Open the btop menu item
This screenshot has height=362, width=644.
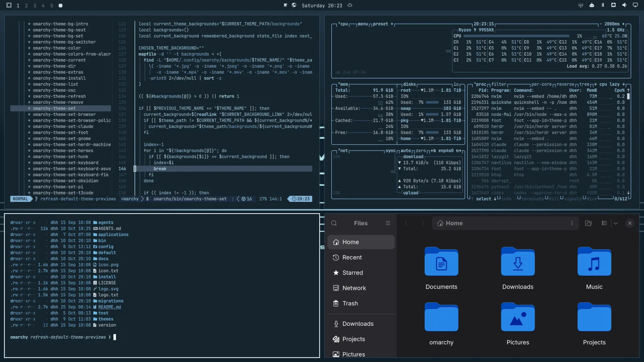click(x=363, y=24)
